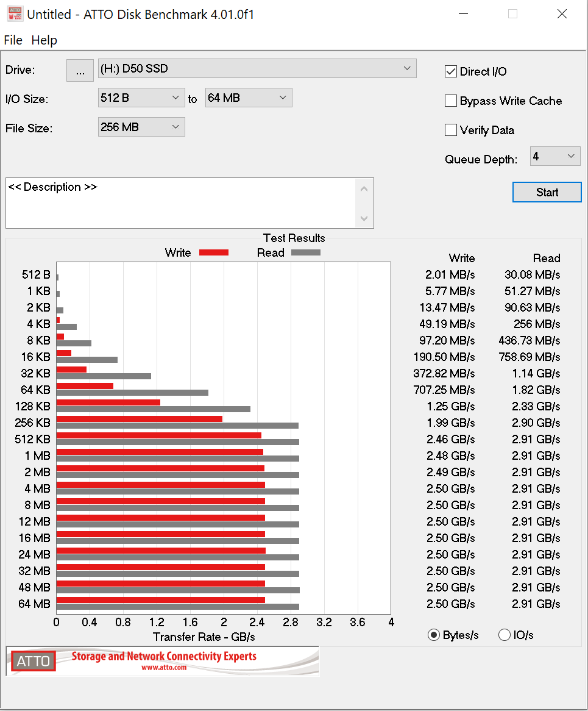Image resolution: width=588 pixels, height=711 pixels.
Task: Click the browse drive ellipsis button
Action: click(x=80, y=70)
